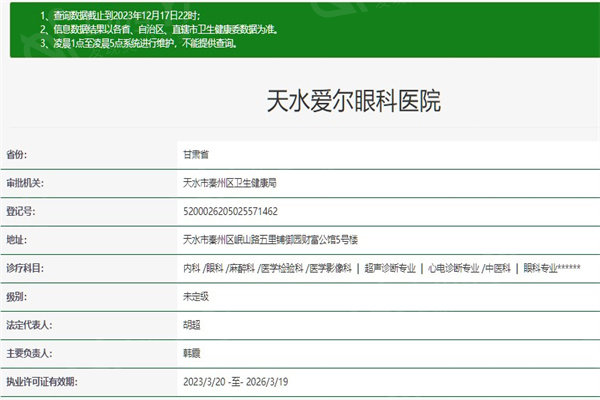Click the 心电诊断专业 entry
600x400 pixels.
pos(453,268)
